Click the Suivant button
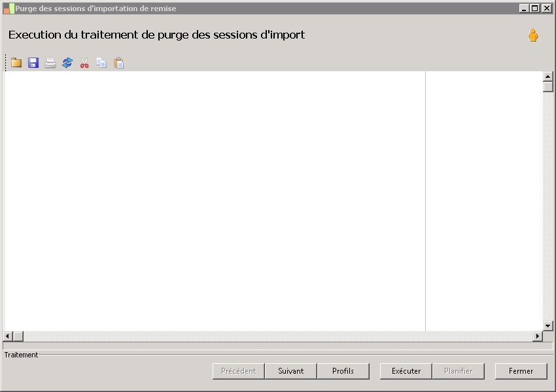Viewport: 556px width, 392px height. click(291, 371)
